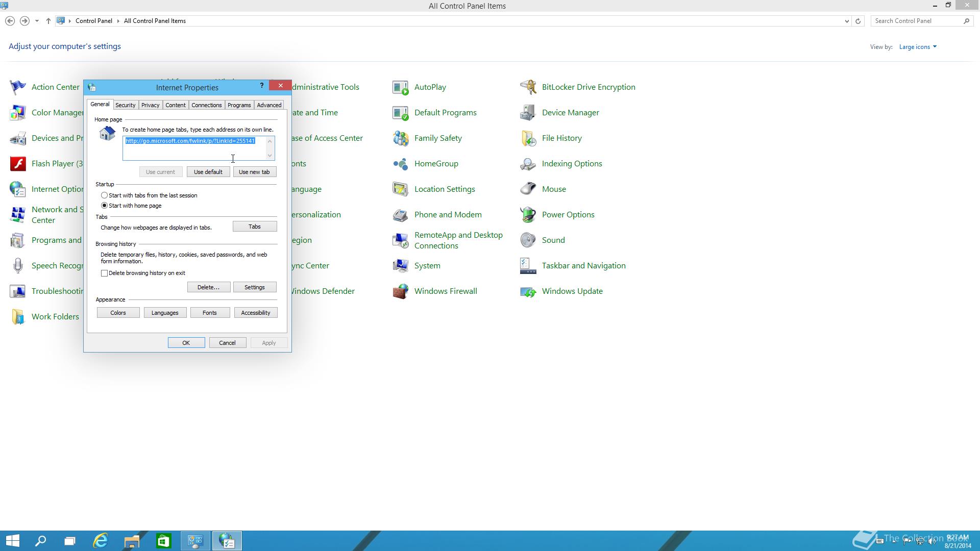The width and height of the screenshot is (980, 551).
Task: Open the Default Programs icon
Action: (x=401, y=113)
